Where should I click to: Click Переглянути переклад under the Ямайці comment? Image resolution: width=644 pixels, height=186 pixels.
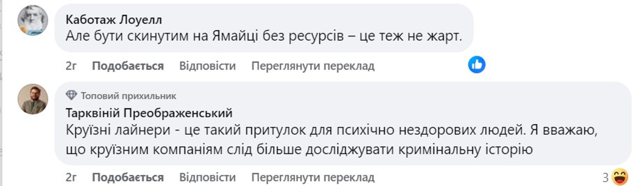tap(313, 66)
